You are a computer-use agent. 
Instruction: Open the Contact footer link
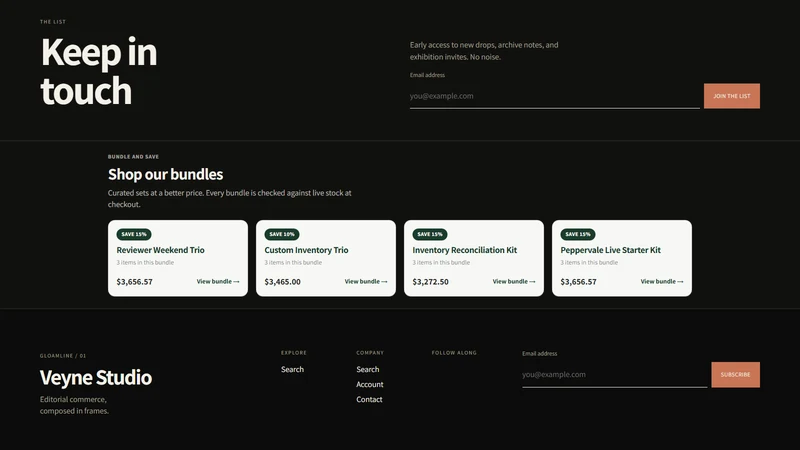pos(369,399)
